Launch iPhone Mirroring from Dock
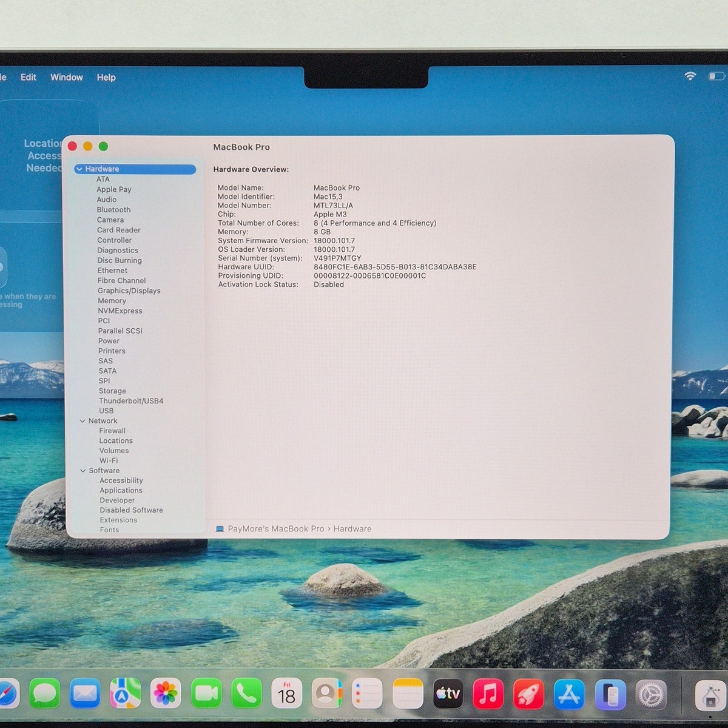The height and width of the screenshot is (728, 728). pyautogui.click(x=610, y=693)
